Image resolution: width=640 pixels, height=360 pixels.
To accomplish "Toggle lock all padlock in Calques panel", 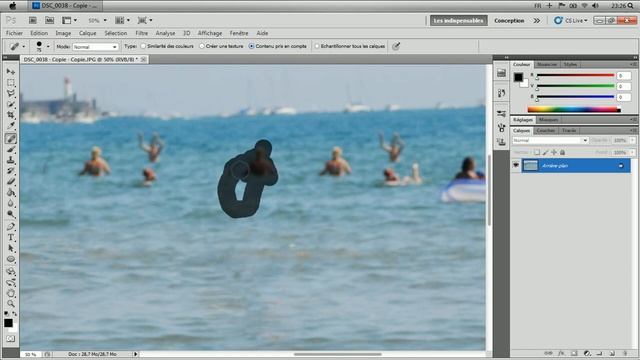I will coord(562,152).
